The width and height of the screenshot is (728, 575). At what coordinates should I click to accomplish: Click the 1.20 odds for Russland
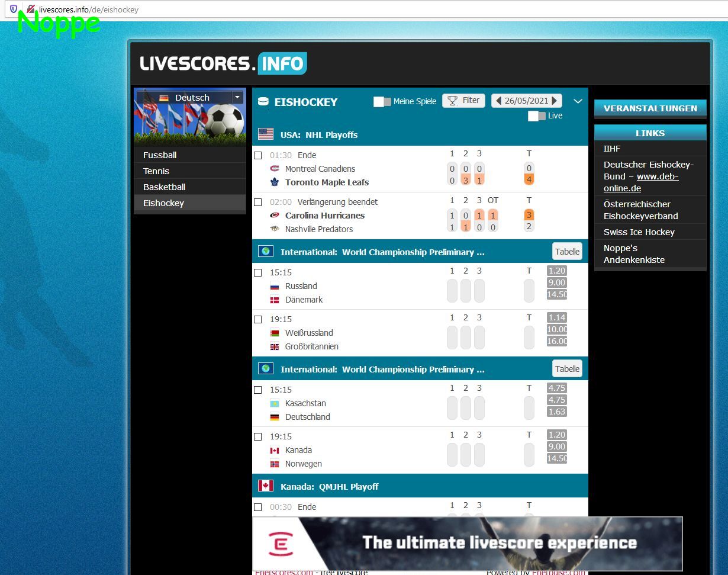pos(557,271)
